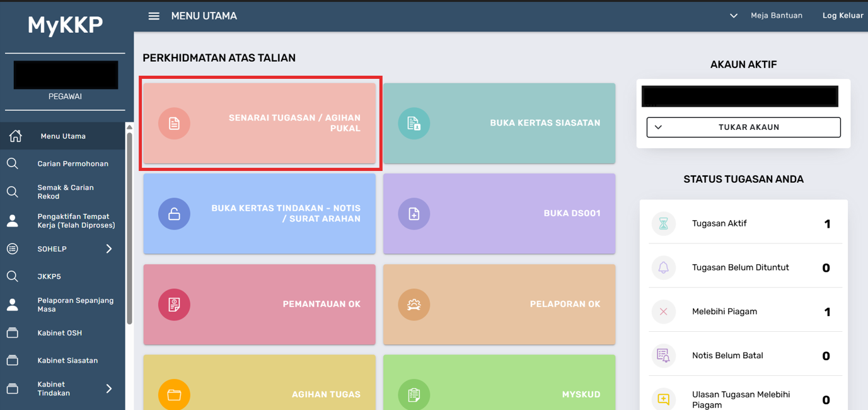Click search icon next to Carian Permohonan
Screen dimensions: 868x410
tap(13, 163)
